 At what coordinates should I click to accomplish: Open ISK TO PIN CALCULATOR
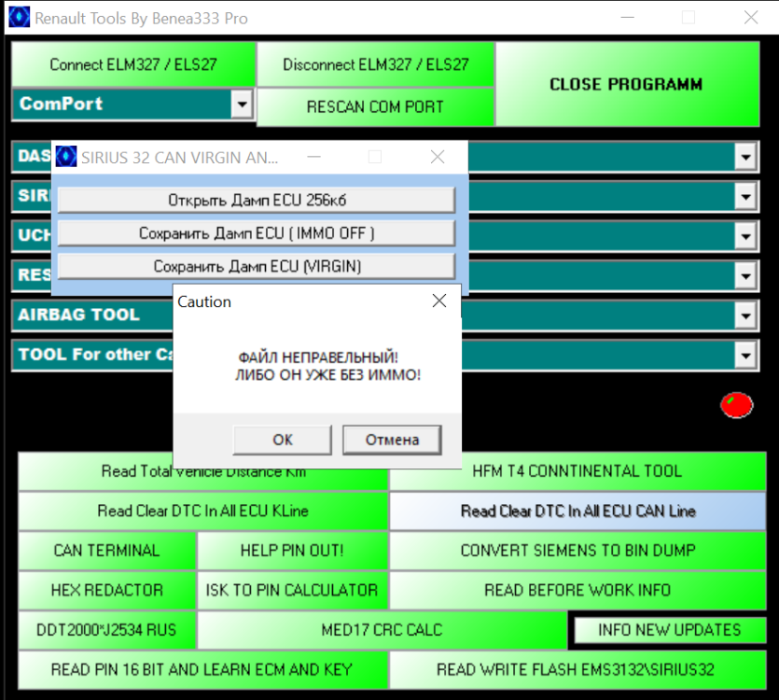(x=292, y=591)
